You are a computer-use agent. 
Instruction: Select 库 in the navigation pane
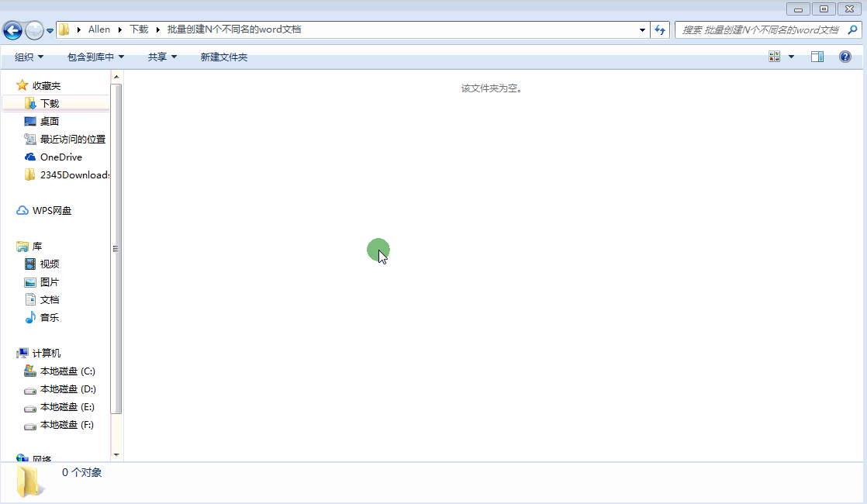(37, 247)
